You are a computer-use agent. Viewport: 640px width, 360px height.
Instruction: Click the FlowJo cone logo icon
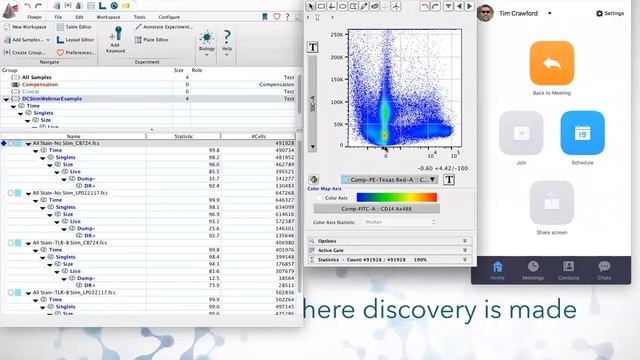(10, 10)
